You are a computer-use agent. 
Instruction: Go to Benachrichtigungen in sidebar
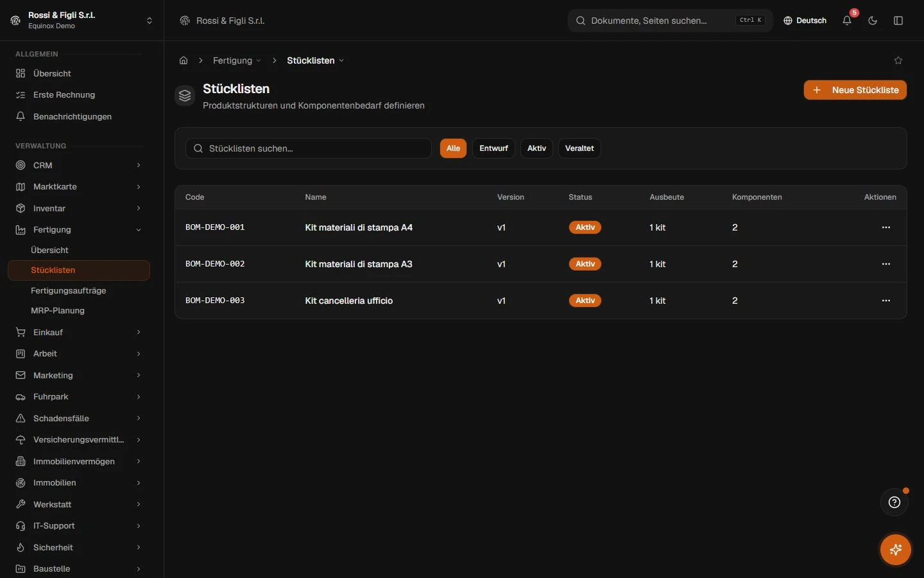point(79,116)
